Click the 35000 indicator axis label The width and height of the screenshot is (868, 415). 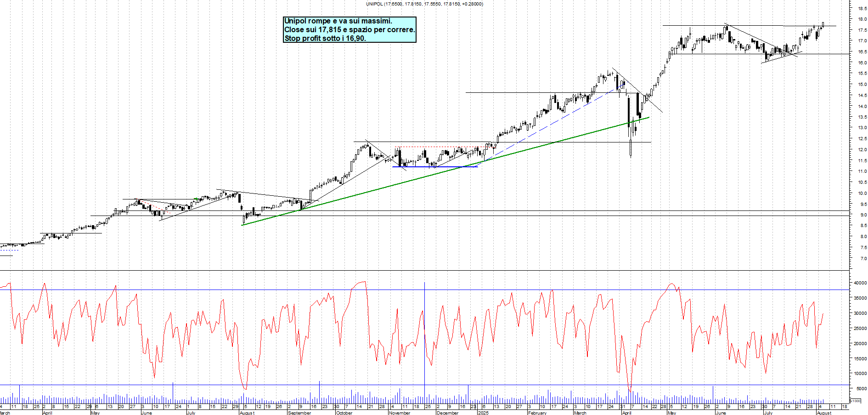[x=860, y=298]
